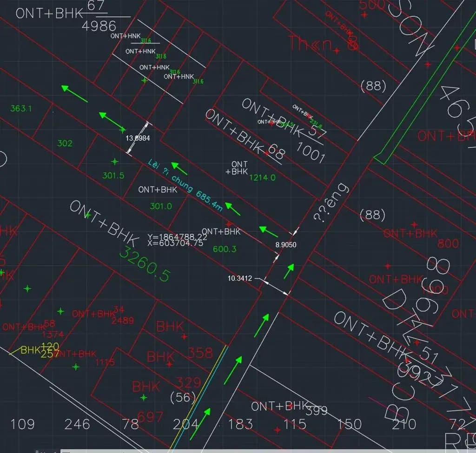Pick the large green text 3260.5

[x=145, y=264]
